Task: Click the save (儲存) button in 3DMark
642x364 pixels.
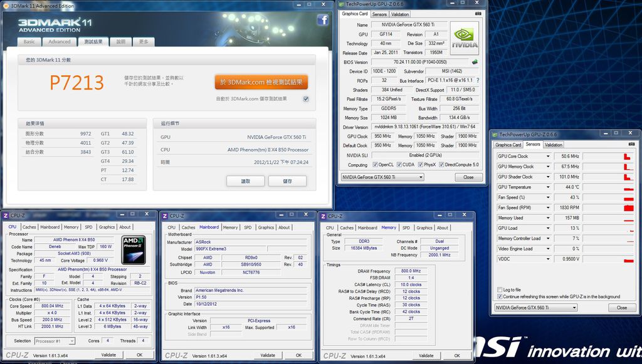Action: (x=287, y=181)
